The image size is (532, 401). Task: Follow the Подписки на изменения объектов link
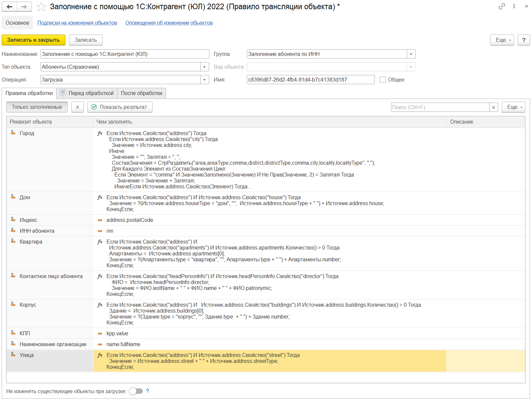point(77,23)
